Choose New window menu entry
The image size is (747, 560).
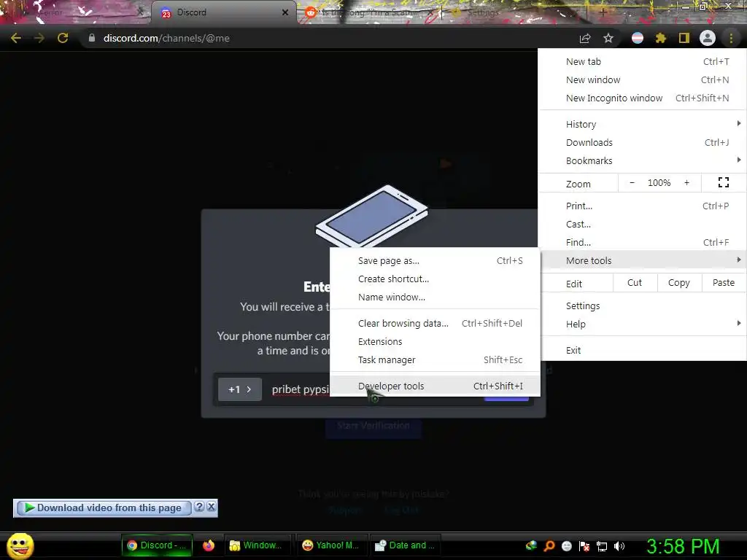643,80
